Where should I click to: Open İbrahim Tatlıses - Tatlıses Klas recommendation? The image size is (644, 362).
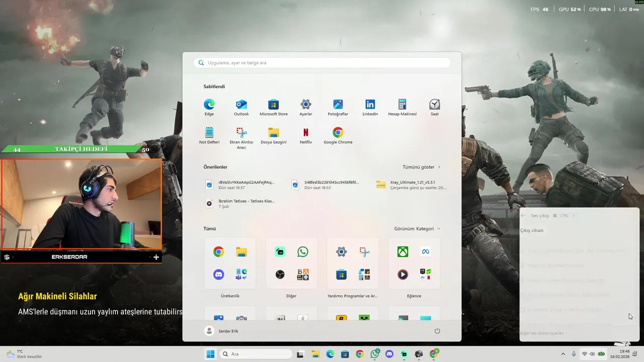click(240, 204)
